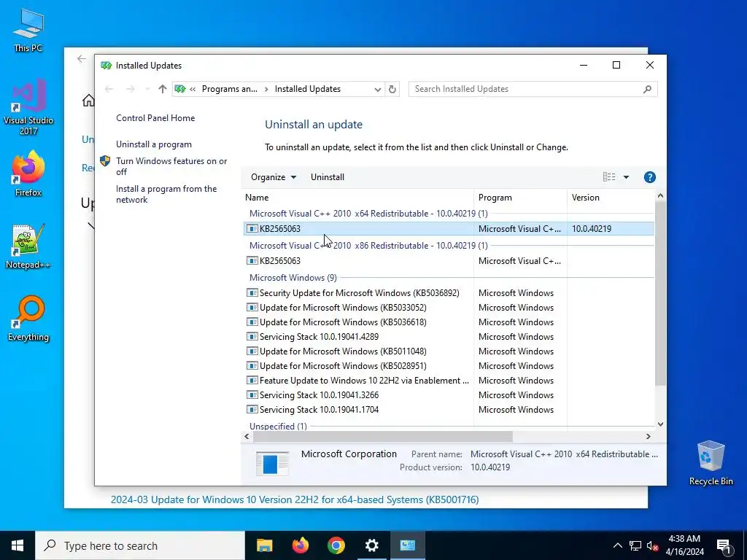Change the view layout icon
This screenshot has width=747, height=560.
tap(609, 177)
